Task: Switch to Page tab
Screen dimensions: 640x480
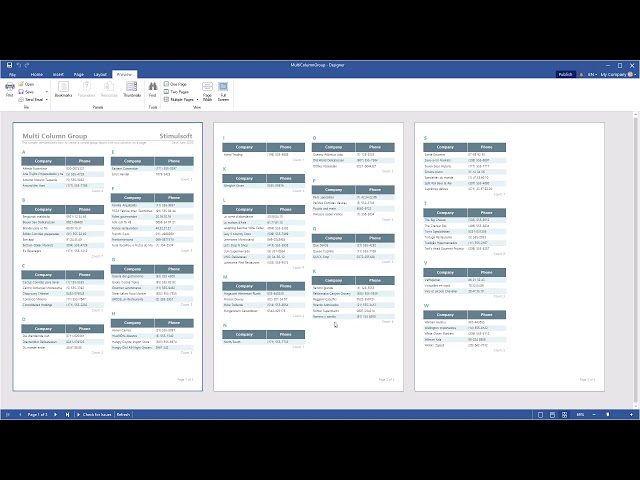Action: pyautogui.click(x=79, y=74)
